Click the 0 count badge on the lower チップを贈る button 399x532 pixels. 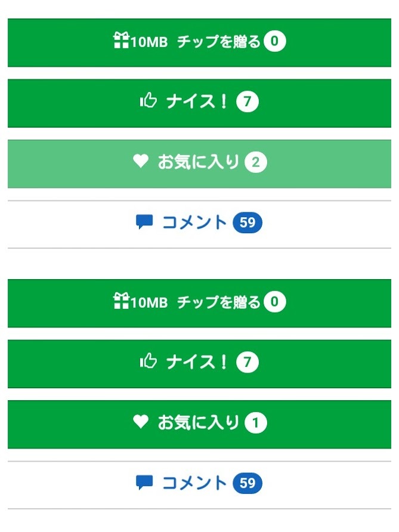(274, 302)
